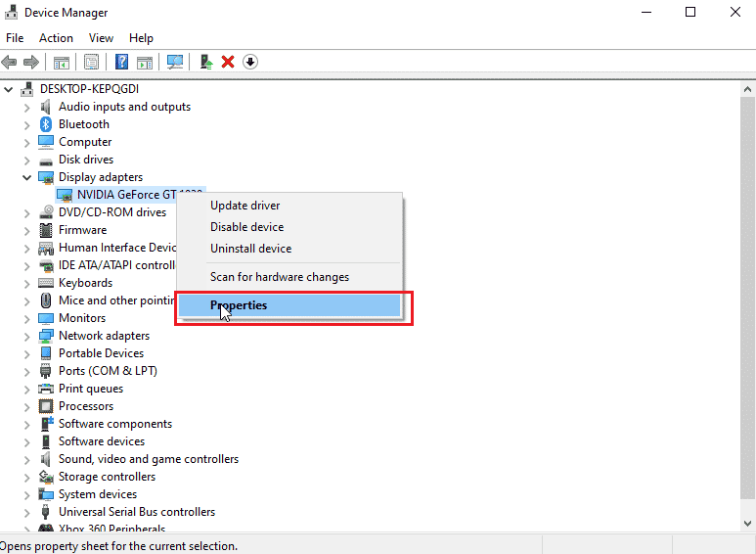This screenshot has width=756, height=554.
Task: Collapse the Display adapters category
Action: (26, 177)
